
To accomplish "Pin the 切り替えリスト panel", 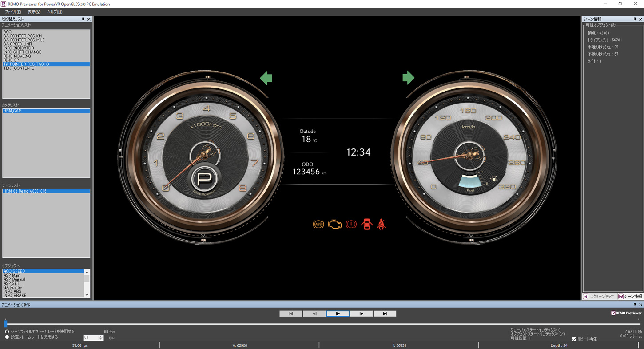I will coord(83,19).
